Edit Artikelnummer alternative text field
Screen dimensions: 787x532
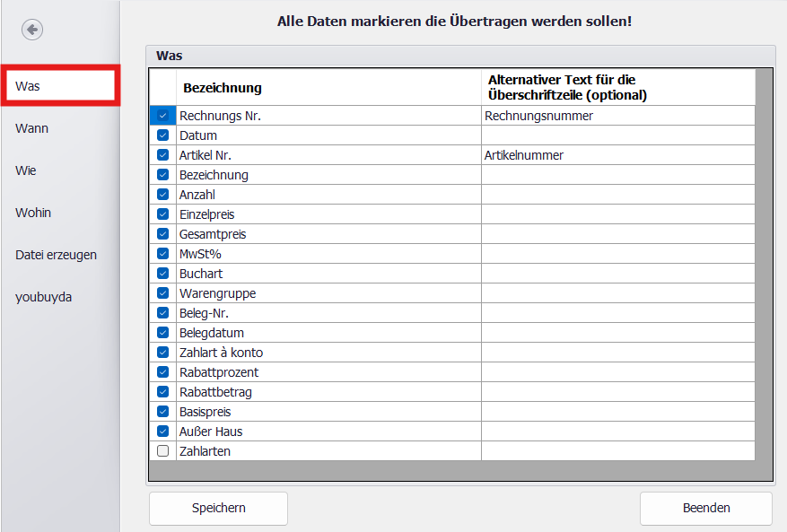[617, 155]
